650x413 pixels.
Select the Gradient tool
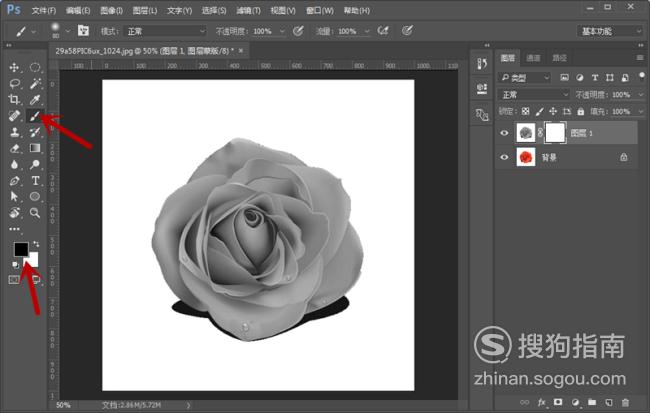coord(35,148)
